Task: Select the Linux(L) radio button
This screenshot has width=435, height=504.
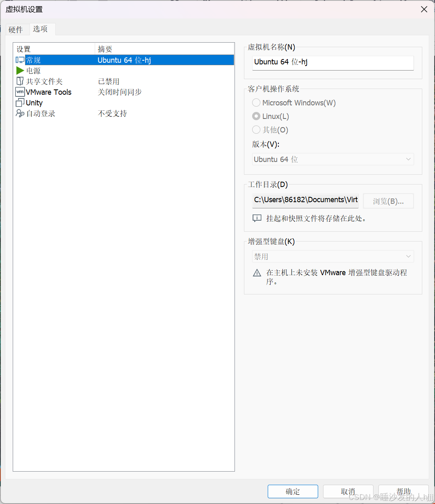Action: [x=256, y=116]
